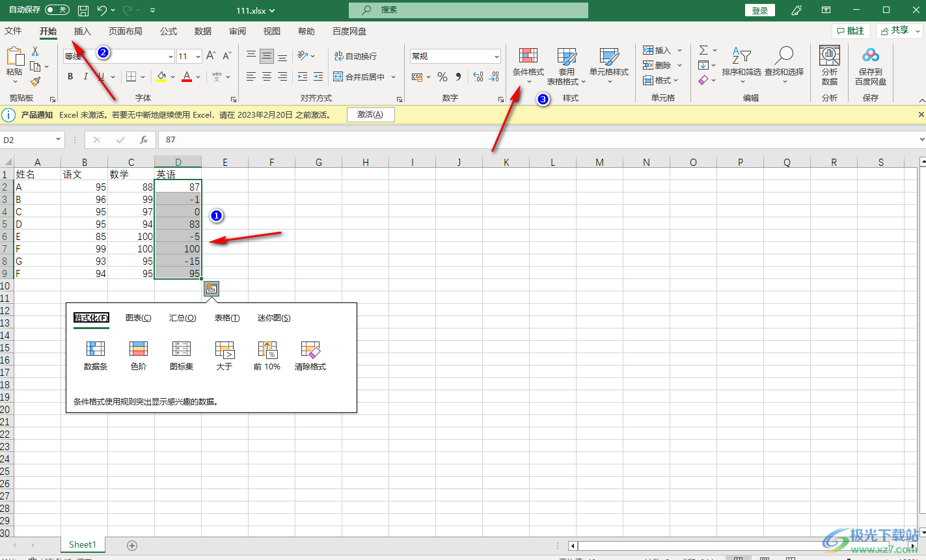Screen dimensions: 926x560
Task: Apply 大于 greater than rule
Action: [x=225, y=356]
